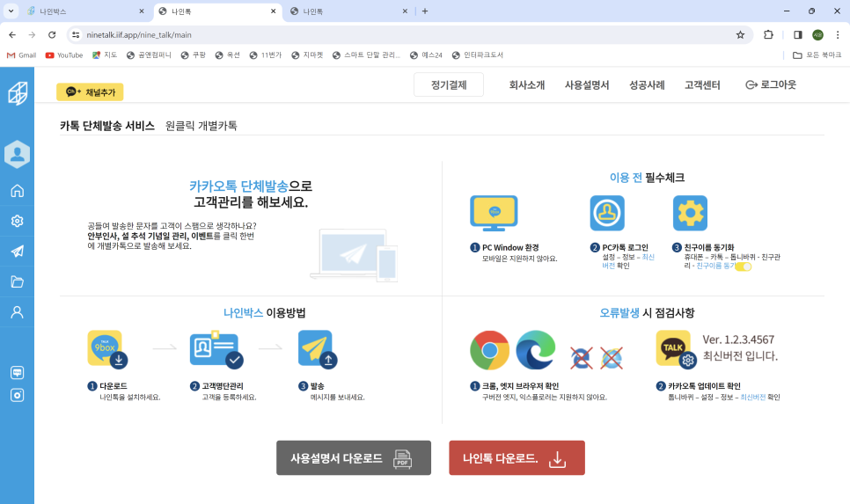The image size is (850, 504).
Task: Open the 모든 북마크 folder
Action: (817, 55)
